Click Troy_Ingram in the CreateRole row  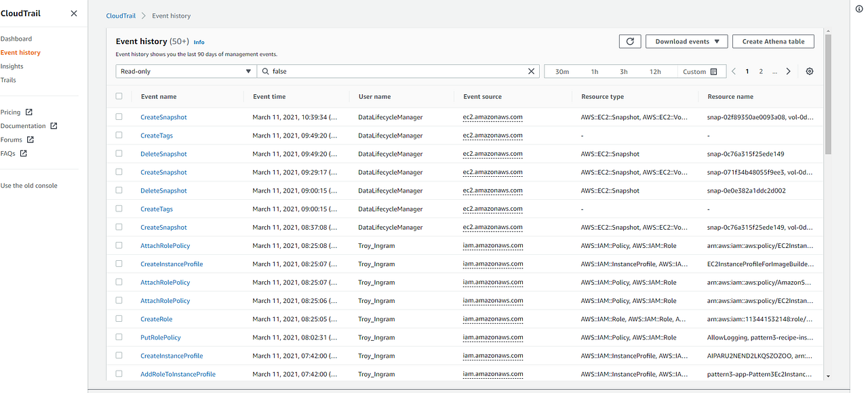click(x=376, y=319)
